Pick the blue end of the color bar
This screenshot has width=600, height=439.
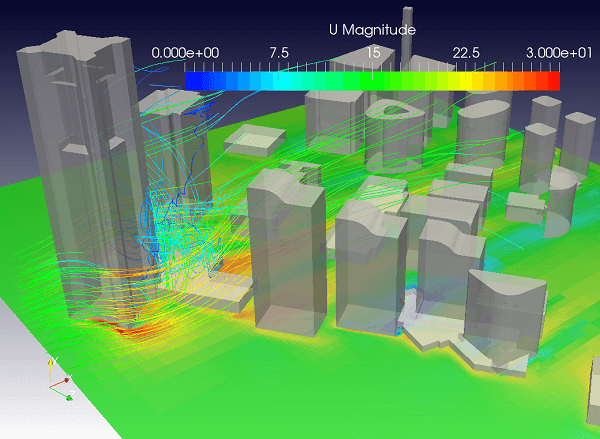point(192,81)
